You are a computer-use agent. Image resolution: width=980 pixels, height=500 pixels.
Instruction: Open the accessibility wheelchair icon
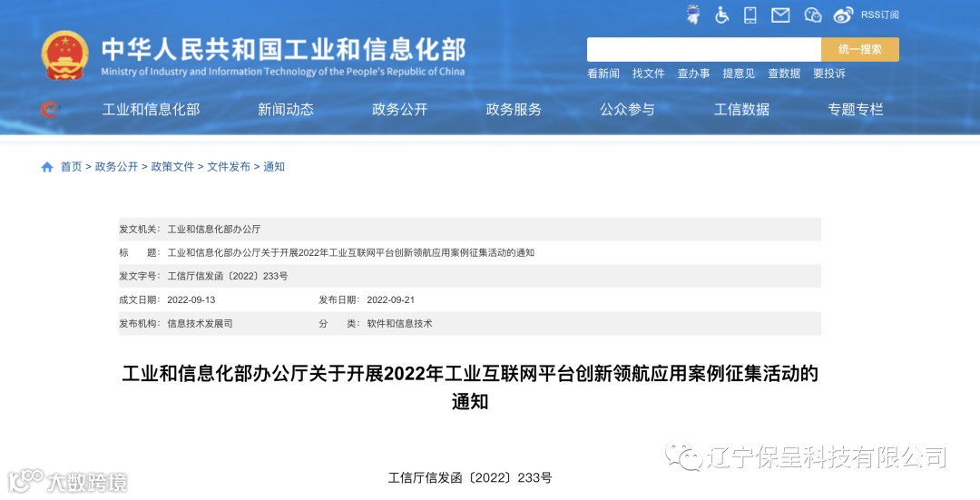721,15
